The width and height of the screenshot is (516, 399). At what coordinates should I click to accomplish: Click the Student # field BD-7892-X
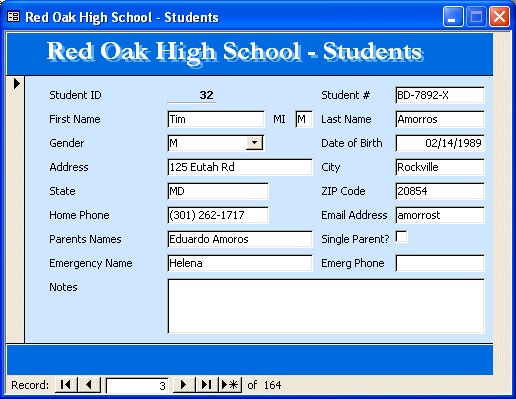pyautogui.click(x=440, y=95)
